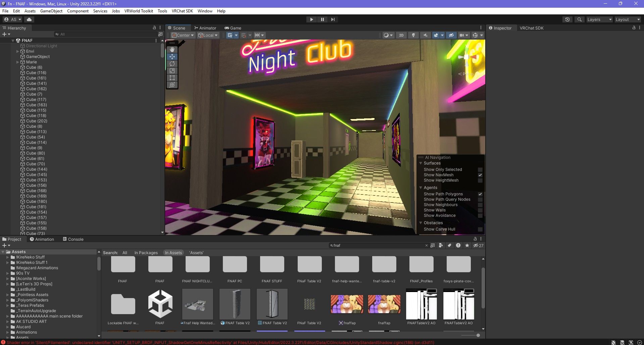The image size is (644, 345).
Task: Select the Move tool in Scene view
Action: click(x=172, y=57)
